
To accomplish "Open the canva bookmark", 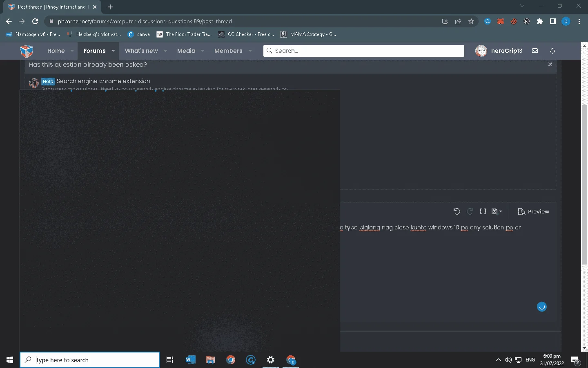I will [x=139, y=34].
